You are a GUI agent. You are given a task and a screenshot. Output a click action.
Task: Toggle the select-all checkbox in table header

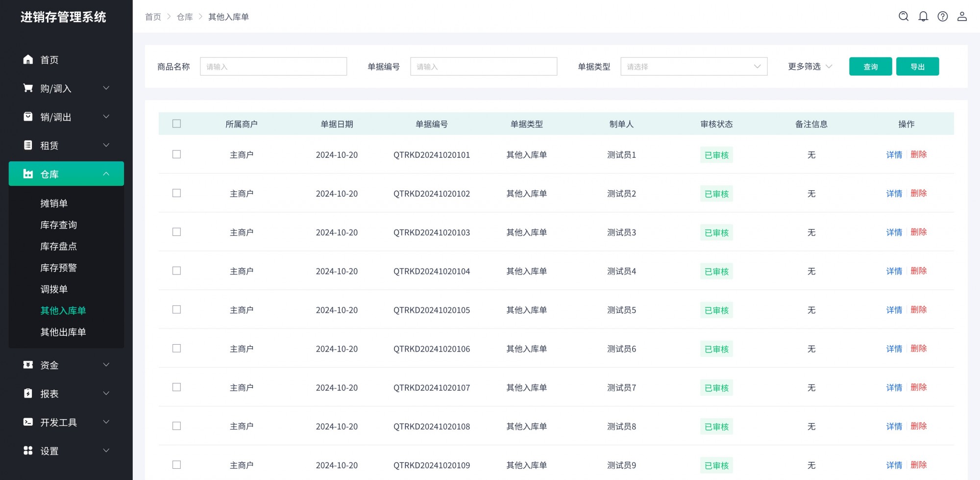[176, 124]
